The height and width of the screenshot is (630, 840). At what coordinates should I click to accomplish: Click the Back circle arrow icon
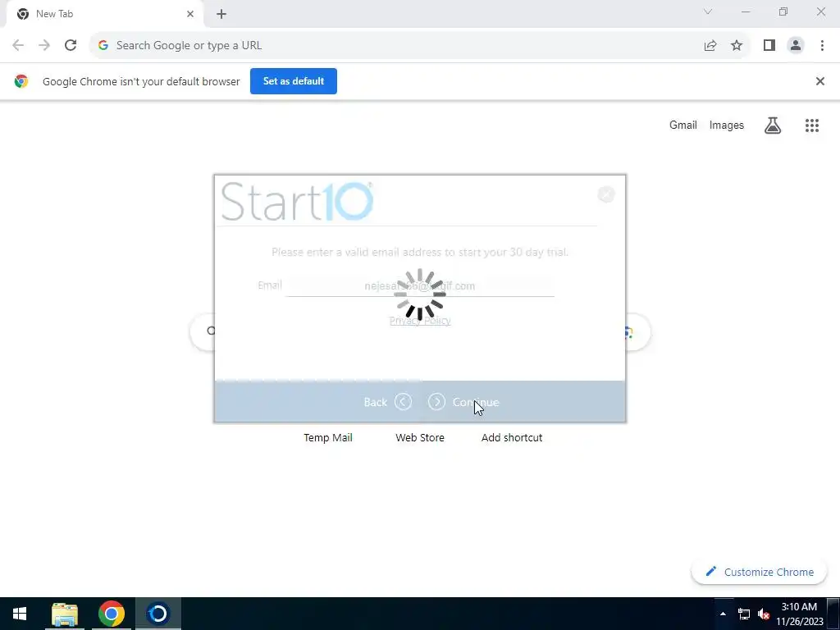[404, 402]
